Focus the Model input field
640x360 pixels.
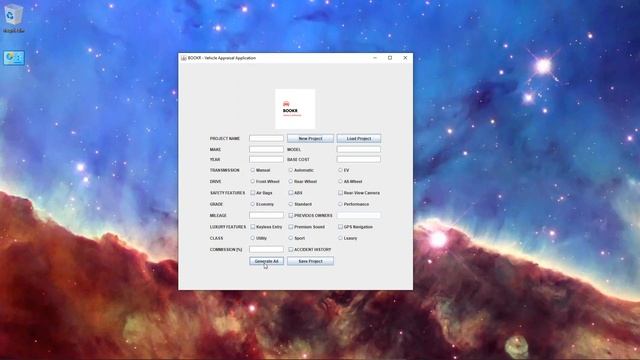[359, 149]
